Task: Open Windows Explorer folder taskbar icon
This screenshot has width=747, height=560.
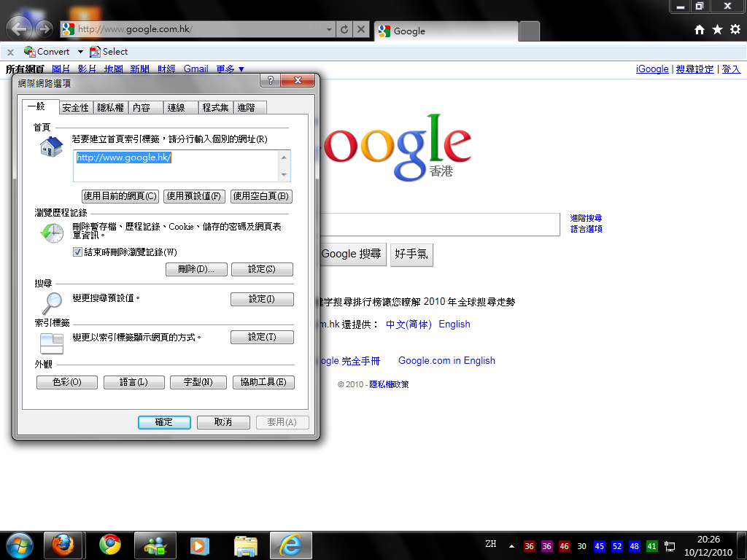Action: pyautogui.click(x=246, y=545)
